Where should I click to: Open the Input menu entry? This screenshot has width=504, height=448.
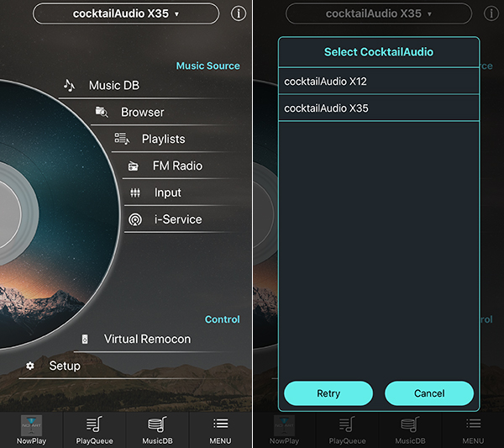click(167, 192)
